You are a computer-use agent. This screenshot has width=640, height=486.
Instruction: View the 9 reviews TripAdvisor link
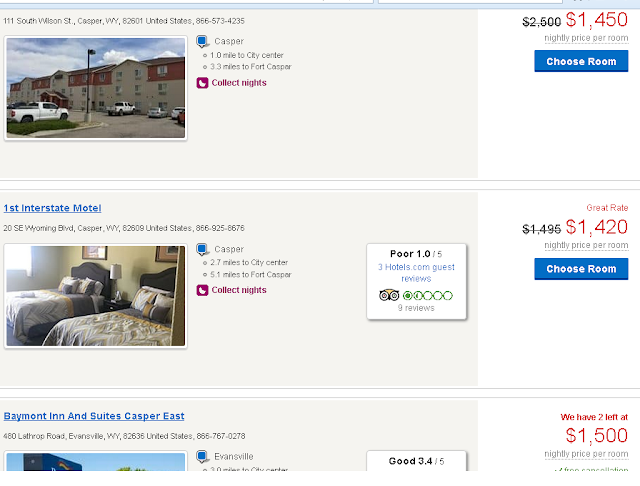416,308
